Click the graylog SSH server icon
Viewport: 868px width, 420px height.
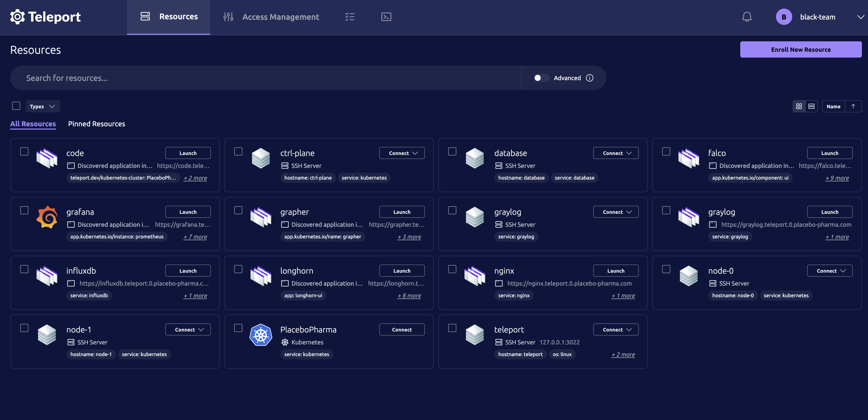(x=475, y=217)
